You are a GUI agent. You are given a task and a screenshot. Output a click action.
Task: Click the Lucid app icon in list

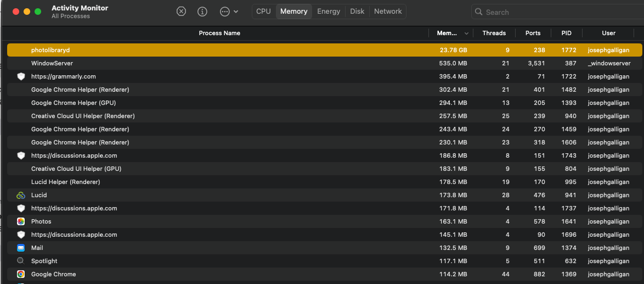pos(21,195)
